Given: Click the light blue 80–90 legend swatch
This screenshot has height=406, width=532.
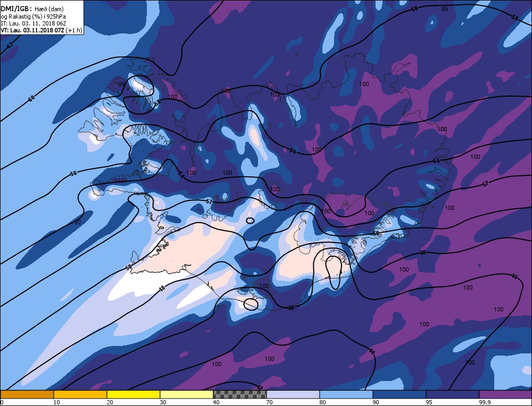Looking at the screenshot, I should tap(346, 394).
